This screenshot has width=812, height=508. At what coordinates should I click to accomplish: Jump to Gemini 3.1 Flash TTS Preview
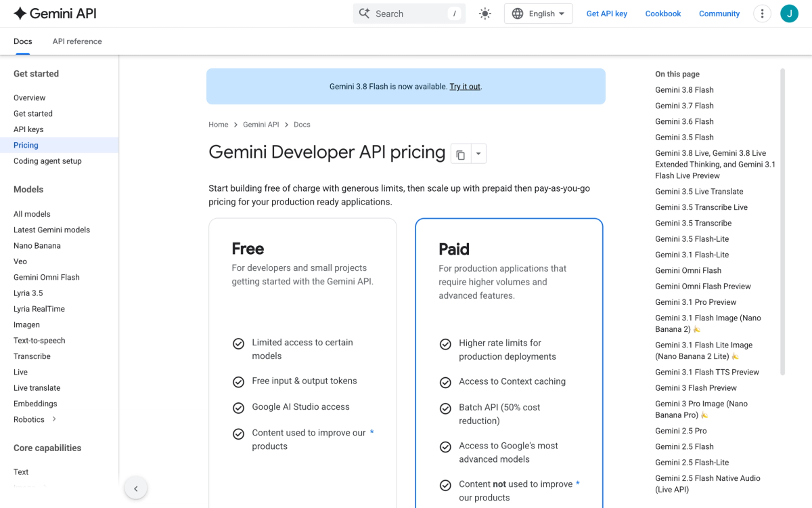pyautogui.click(x=707, y=372)
